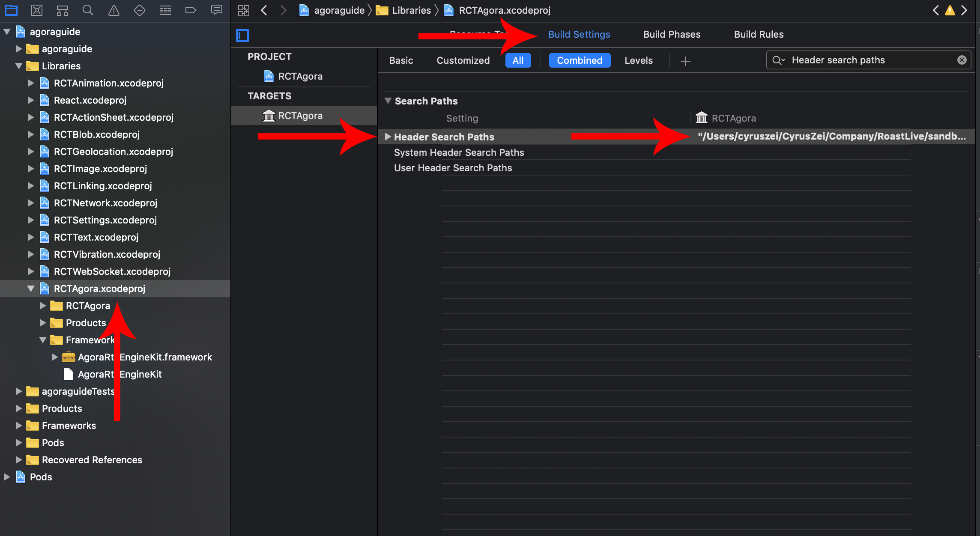This screenshot has height=536, width=980.
Task: Open the Project navigator folder icon
Action: pyautogui.click(x=11, y=10)
